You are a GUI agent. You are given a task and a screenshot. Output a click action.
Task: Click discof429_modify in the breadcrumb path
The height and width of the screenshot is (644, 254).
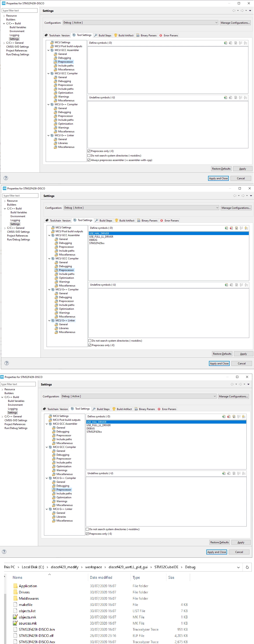(x=65, y=567)
